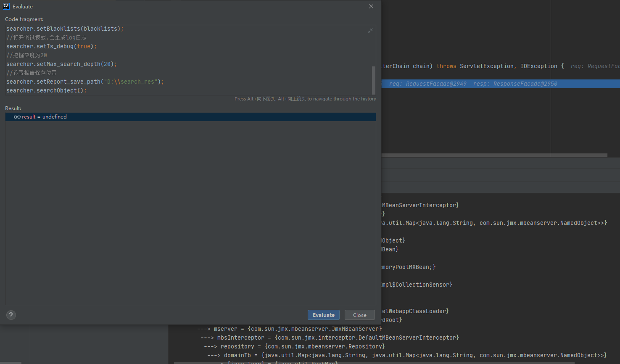The height and width of the screenshot is (364, 620).
Task: Click the code fragment vertical scrollbar
Action: (x=374, y=80)
